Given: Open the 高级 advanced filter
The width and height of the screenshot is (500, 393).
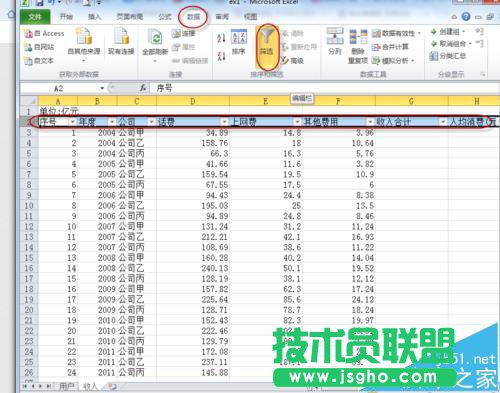Looking at the screenshot, I should [293, 61].
